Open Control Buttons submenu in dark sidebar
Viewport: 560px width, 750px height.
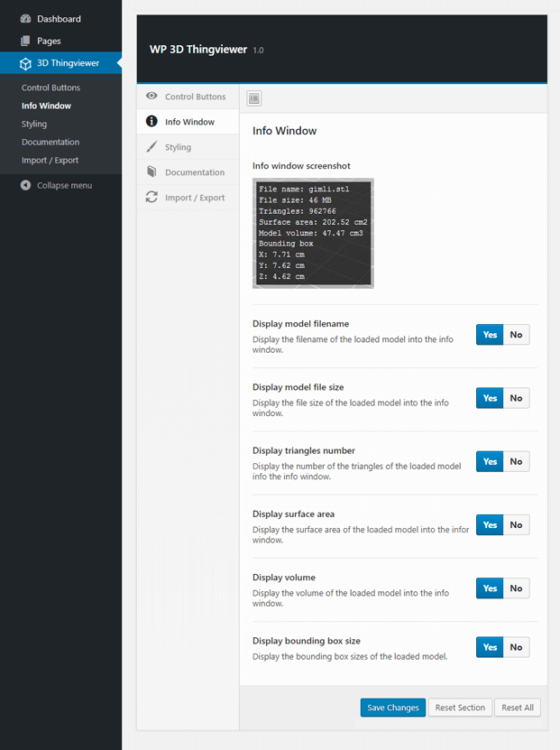click(50, 88)
